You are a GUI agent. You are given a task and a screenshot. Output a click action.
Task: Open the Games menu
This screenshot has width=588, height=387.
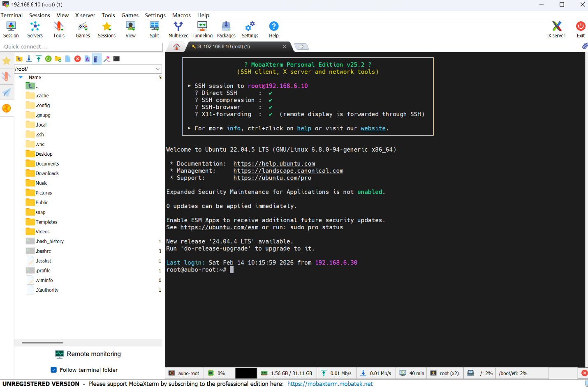pos(130,15)
